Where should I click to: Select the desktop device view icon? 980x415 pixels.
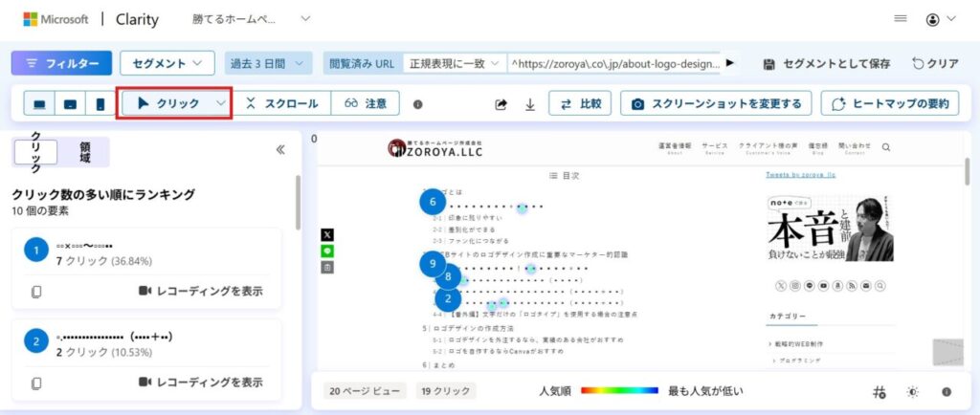click(x=40, y=103)
